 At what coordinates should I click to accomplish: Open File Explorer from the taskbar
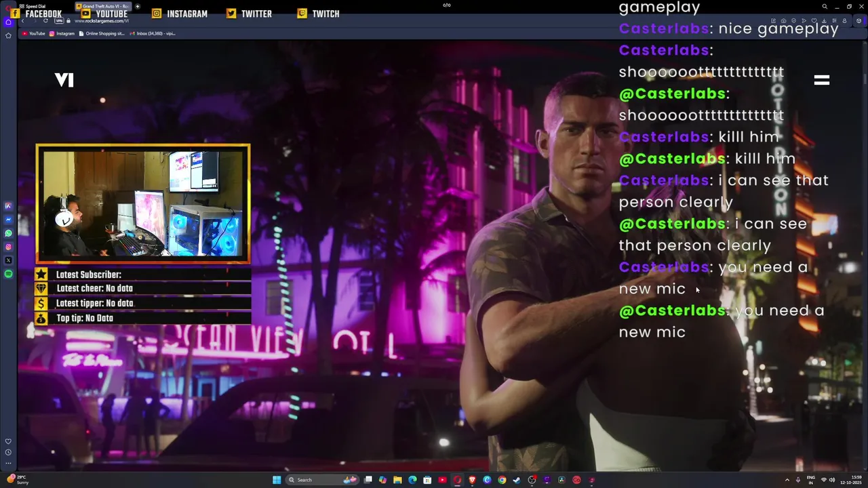pos(397,480)
